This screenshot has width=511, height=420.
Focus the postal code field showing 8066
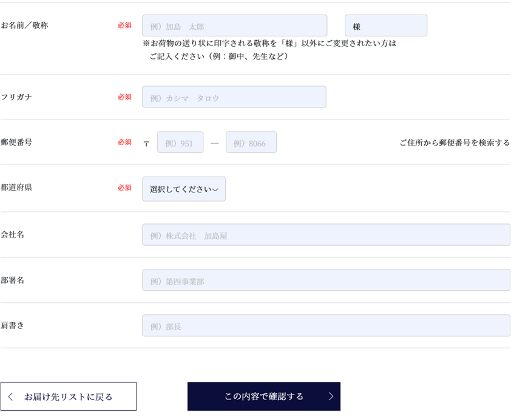[x=251, y=142]
